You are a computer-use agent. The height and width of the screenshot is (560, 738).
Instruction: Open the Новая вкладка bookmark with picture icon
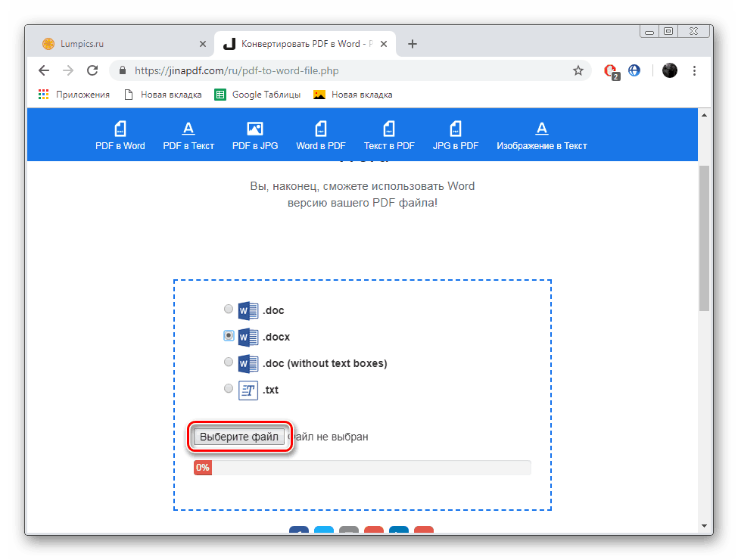(x=353, y=95)
